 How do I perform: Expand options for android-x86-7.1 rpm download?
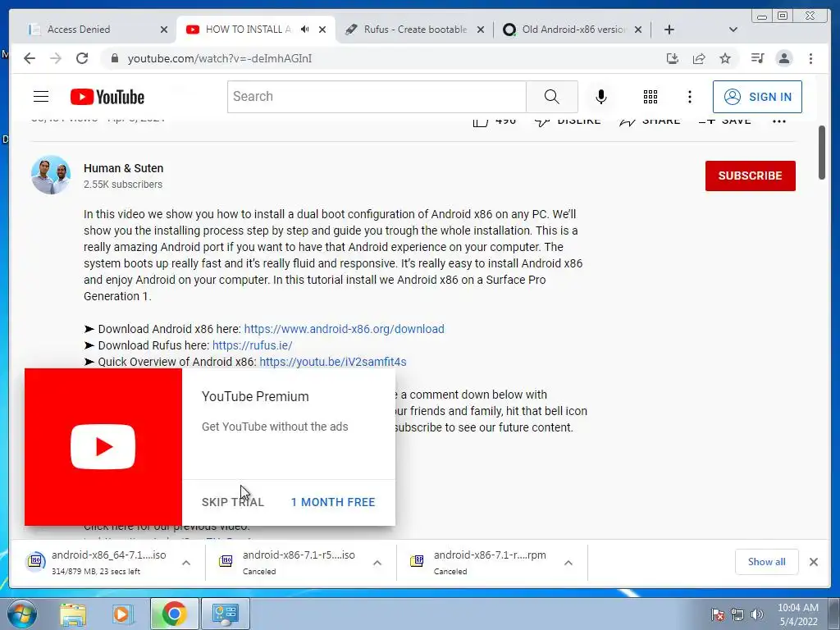568,563
